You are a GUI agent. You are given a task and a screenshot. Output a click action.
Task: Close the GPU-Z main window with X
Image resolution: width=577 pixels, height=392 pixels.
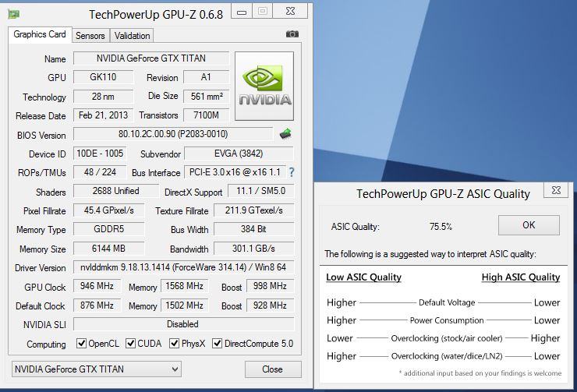click(290, 12)
